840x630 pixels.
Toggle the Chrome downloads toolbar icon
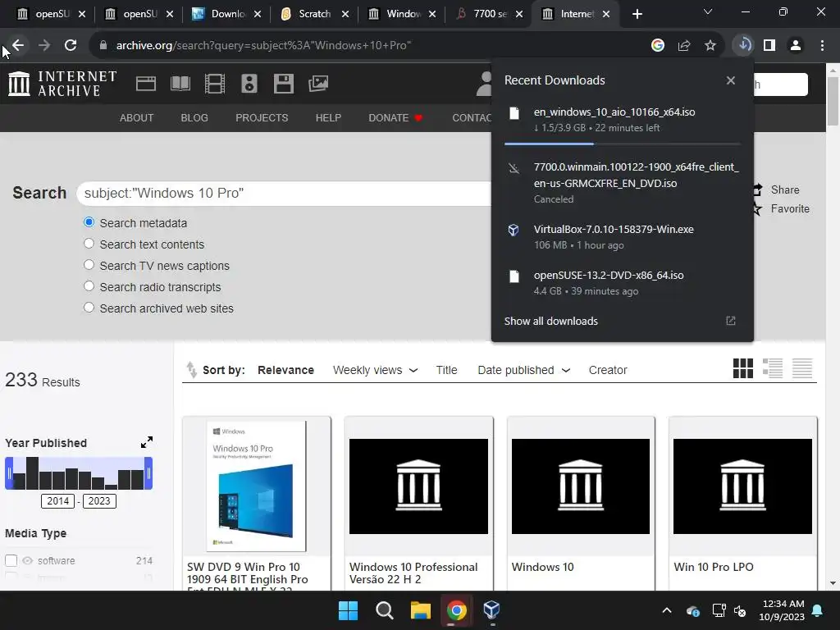click(743, 45)
